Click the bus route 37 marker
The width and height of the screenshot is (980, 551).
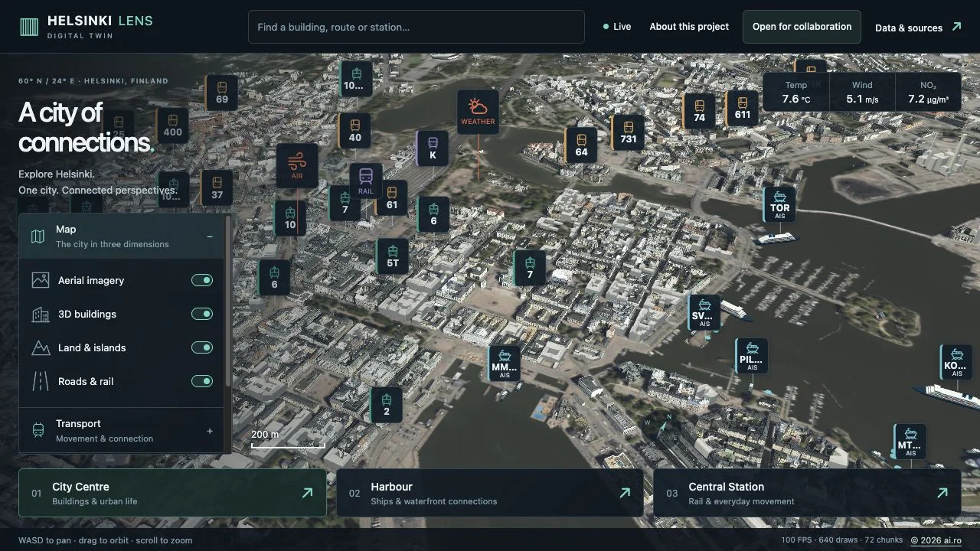click(217, 188)
